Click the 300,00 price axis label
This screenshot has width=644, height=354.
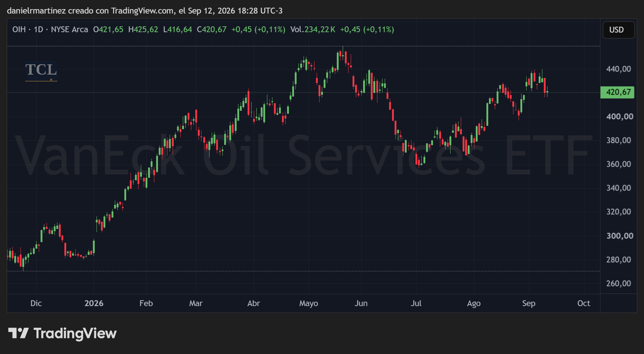click(x=620, y=236)
